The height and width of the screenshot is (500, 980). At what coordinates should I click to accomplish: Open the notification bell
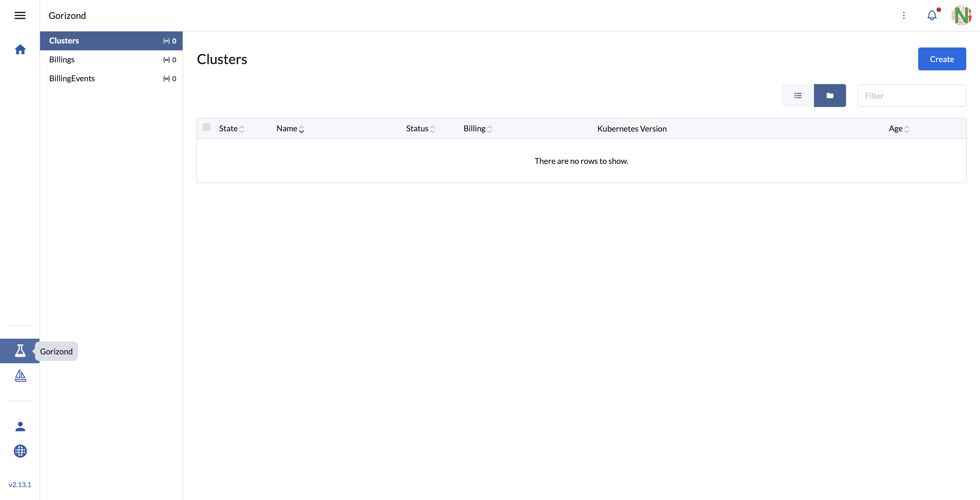coord(932,15)
